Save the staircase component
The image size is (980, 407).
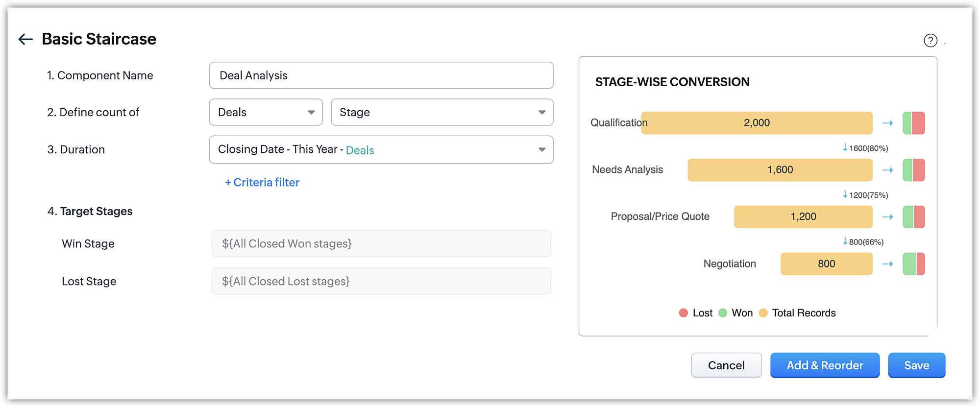[916, 365]
